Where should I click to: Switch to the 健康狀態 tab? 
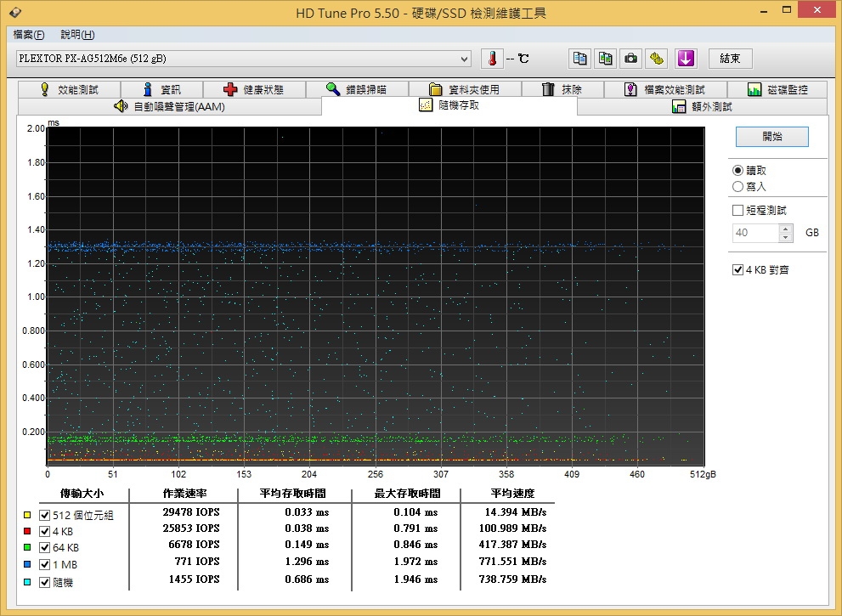(x=254, y=89)
